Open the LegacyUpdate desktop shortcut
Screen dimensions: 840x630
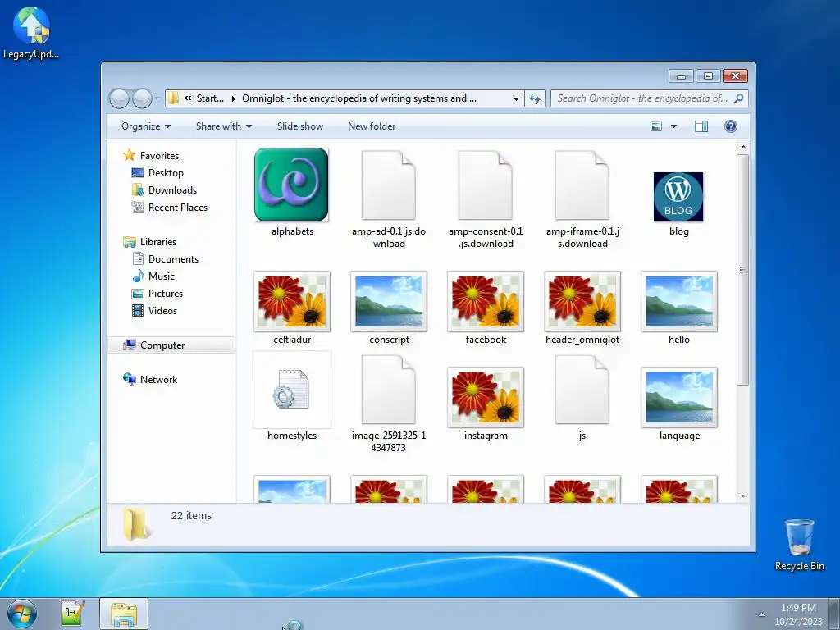[31, 33]
